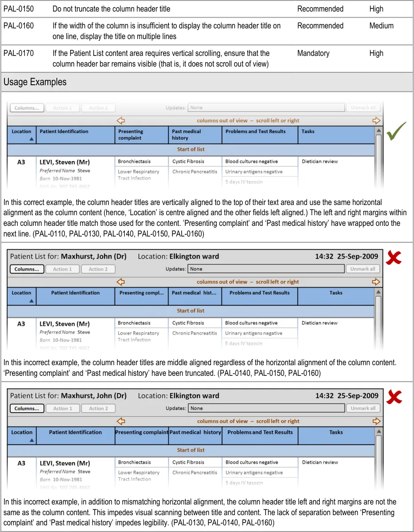Toggle Location sort triangle in the top example
This screenshot has height=532, width=414.
pos(31,139)
